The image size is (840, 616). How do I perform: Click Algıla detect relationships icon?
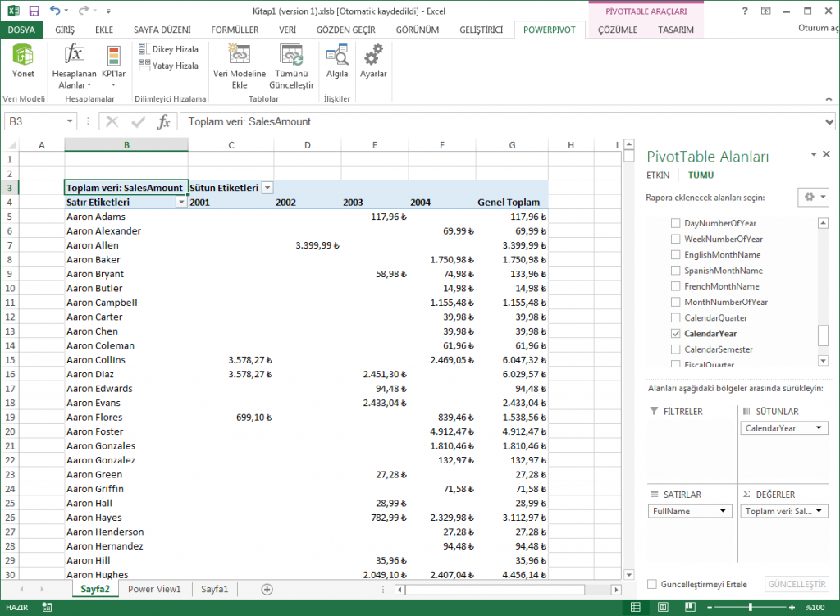pyautogui.click(x=337, y=61)
